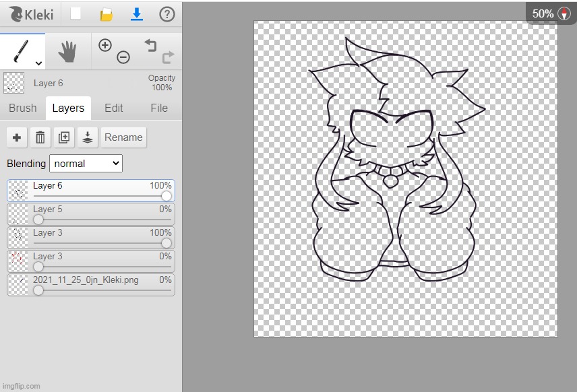Add a new layer with plus button
This screenshot has width=577, height=392.
[x=17, y=137]
